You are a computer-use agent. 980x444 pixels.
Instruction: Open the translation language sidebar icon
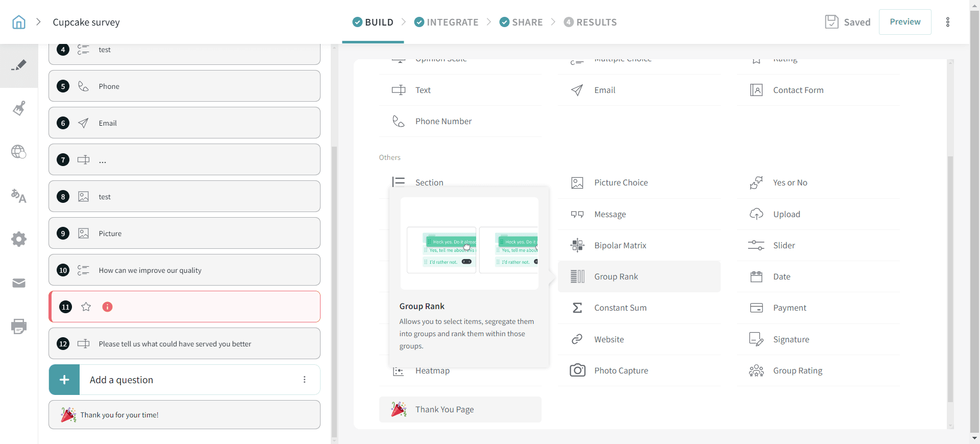tap(19, 196)
